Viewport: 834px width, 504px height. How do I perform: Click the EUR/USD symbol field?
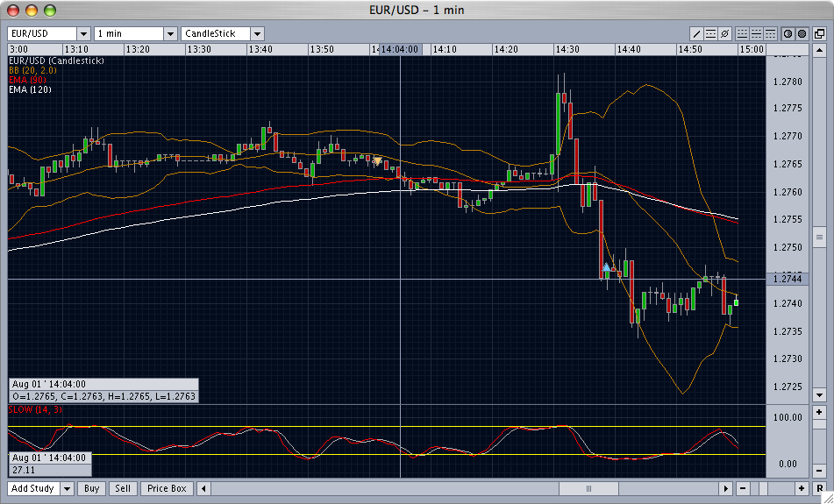(42, 34)
